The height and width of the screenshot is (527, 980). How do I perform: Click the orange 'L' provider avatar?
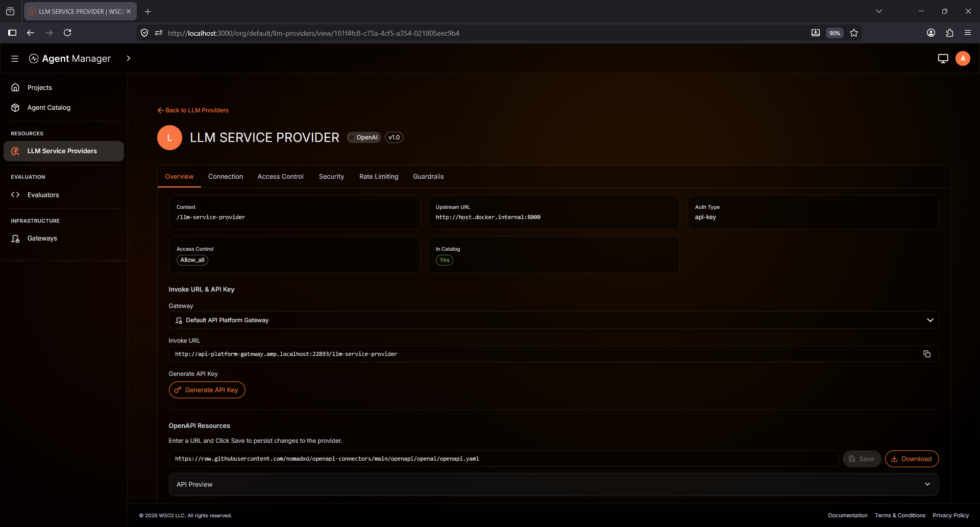pyautogui.click(x=169, y=138)
